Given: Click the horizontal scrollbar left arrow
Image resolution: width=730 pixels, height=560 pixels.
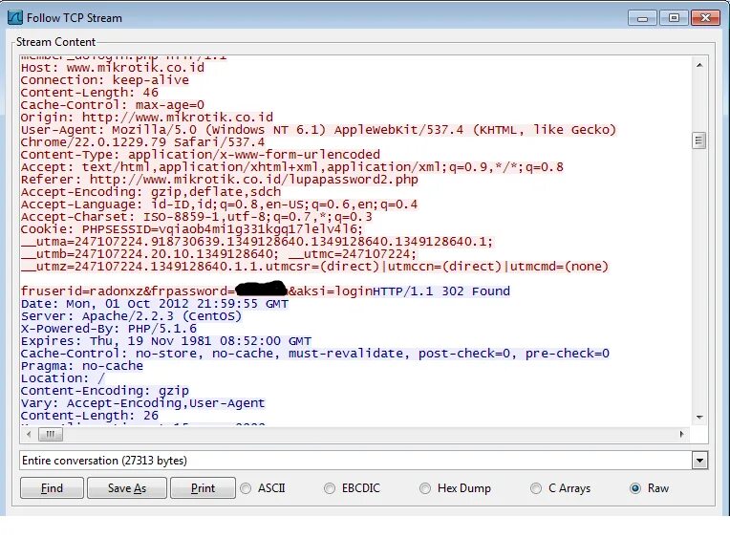Looking at the screenshot, I should point(29,434).
